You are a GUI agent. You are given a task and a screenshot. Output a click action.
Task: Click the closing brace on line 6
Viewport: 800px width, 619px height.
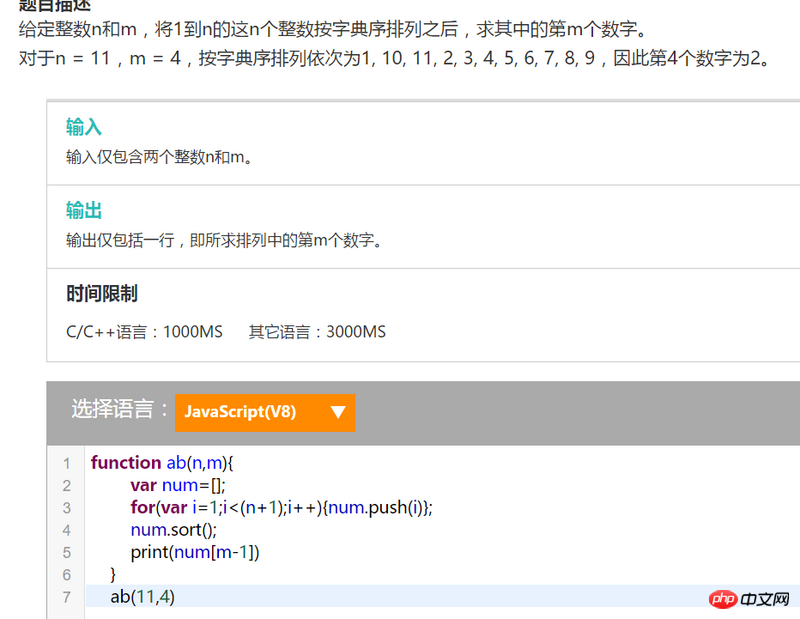pyautogui.click(x=113, y=575)
